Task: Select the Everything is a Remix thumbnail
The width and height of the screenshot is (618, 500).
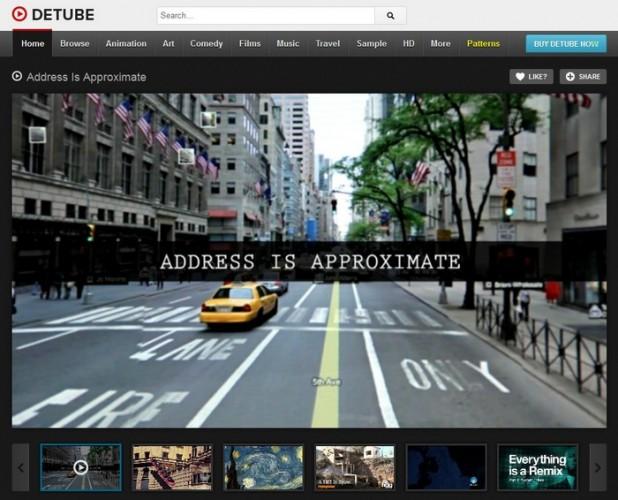Action: (538, 467)
